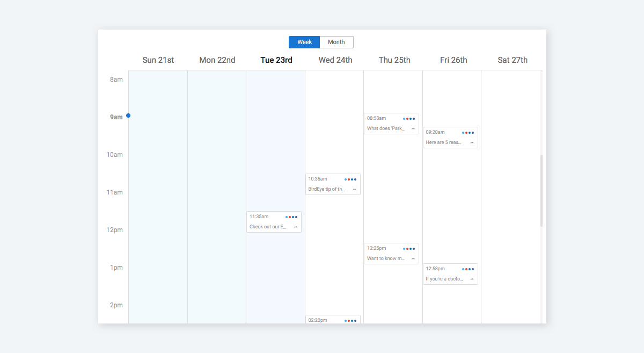This screenshot has width=644, height=353.
Task: Click image icon on 09:20am post
Action: (x=472, y=143)
